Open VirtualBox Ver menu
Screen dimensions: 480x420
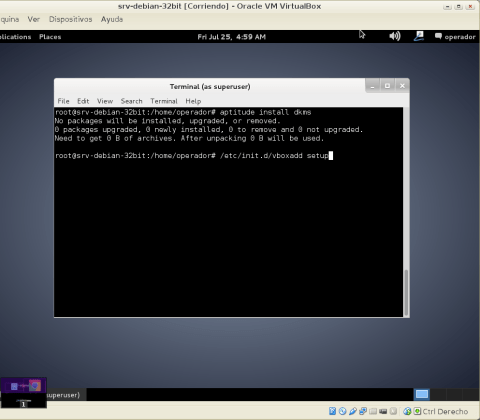(34, 19)
